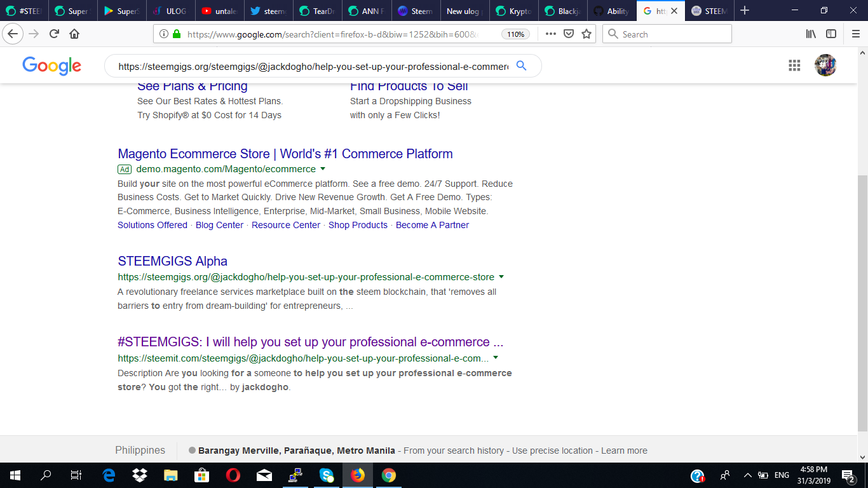Switch to the GitHub Ability tab
The height and width of the screenshot is (488, 868).
pyautogui.click(x=612, y=11)
